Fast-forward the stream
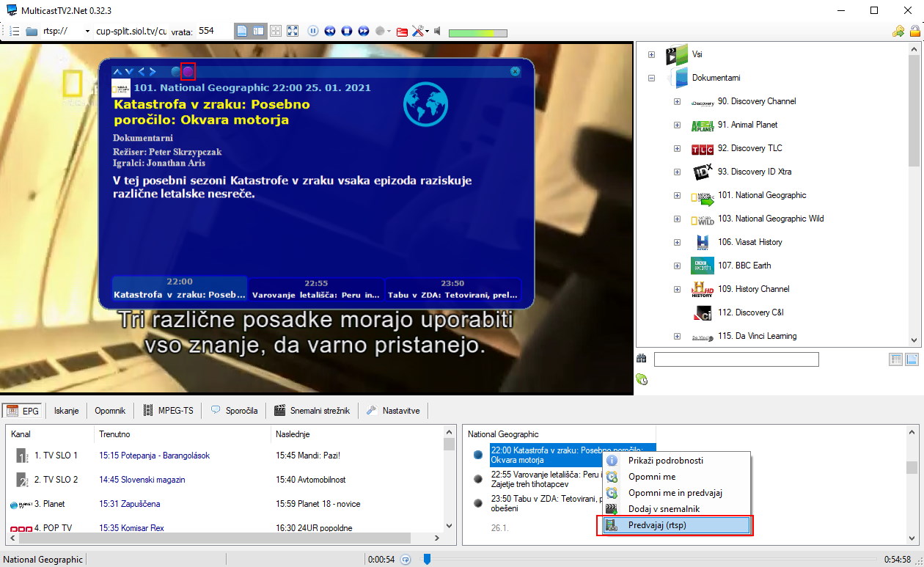 (x=364, y=31)
